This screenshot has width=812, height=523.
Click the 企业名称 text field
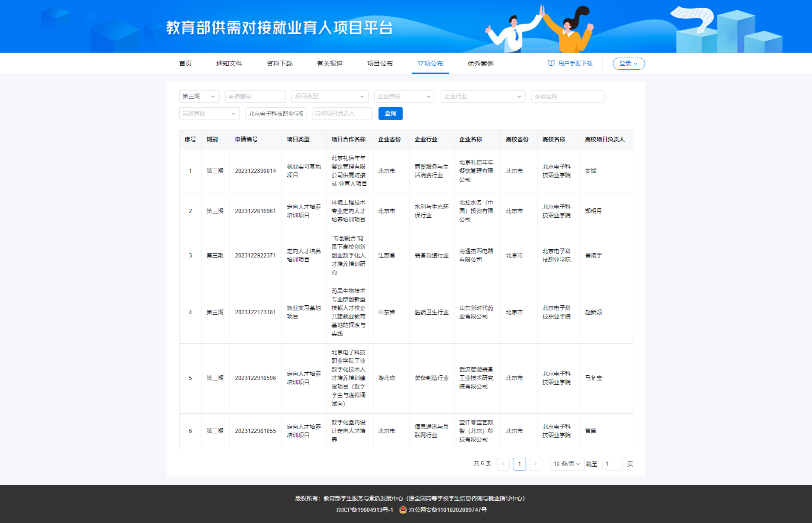[567, 96]
